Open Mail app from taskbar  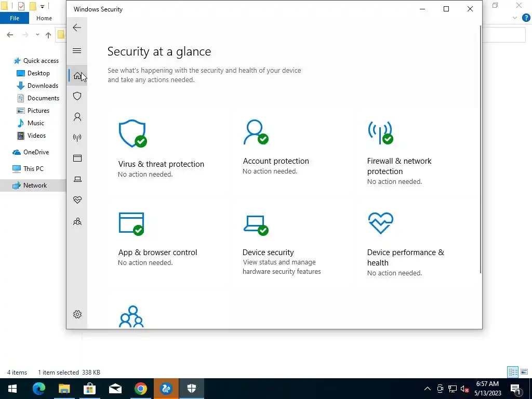(115, 389)
